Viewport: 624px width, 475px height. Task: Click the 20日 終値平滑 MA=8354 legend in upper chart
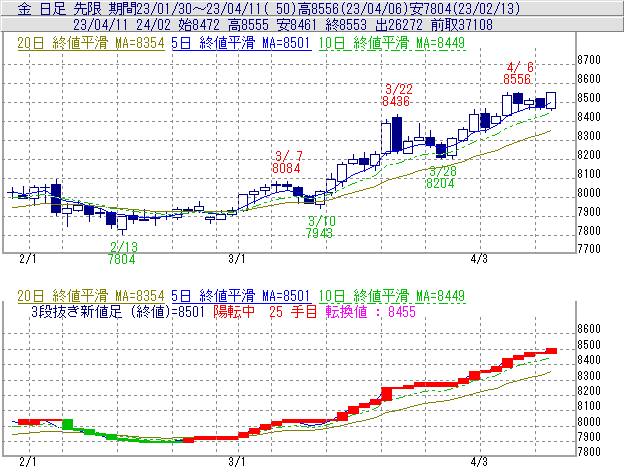tap(91, 43)
